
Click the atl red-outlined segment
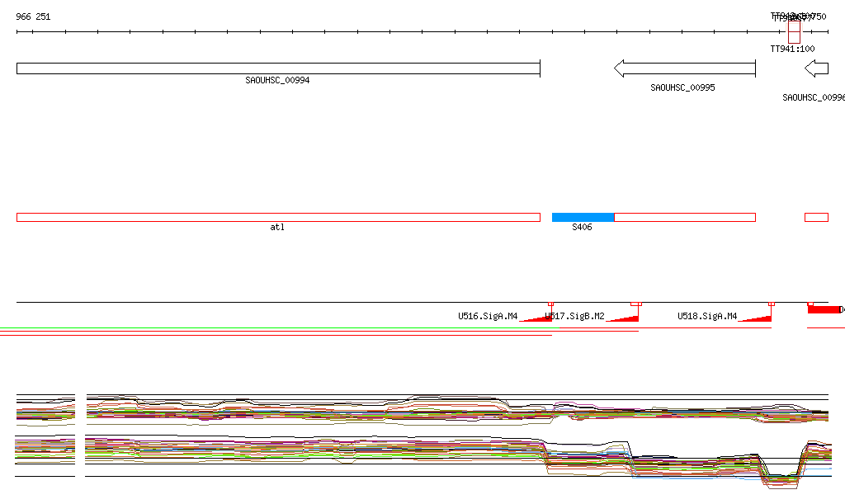click(278, 217)
